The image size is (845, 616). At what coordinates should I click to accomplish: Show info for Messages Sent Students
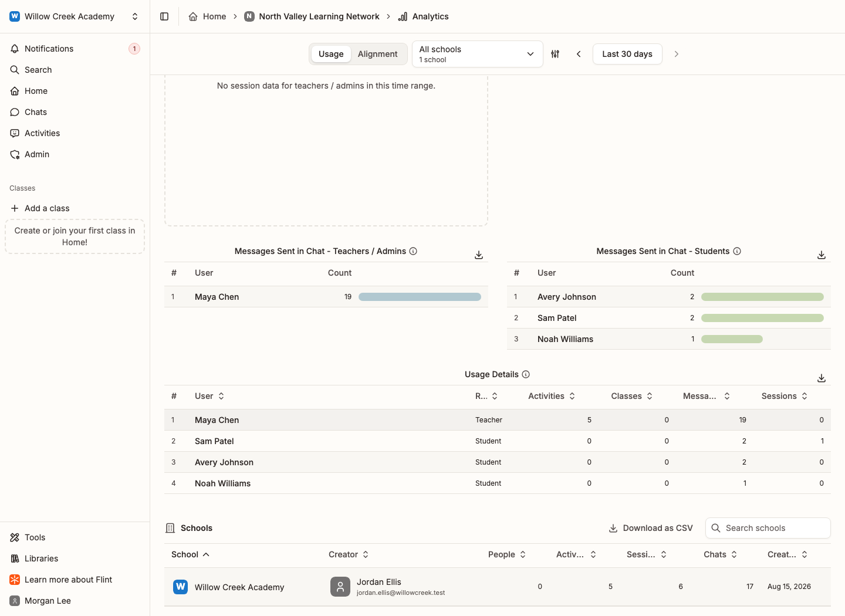click(x=737, y=251)
